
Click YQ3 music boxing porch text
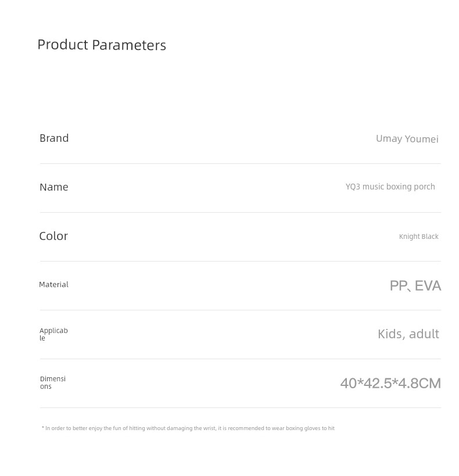click(390, 187)
